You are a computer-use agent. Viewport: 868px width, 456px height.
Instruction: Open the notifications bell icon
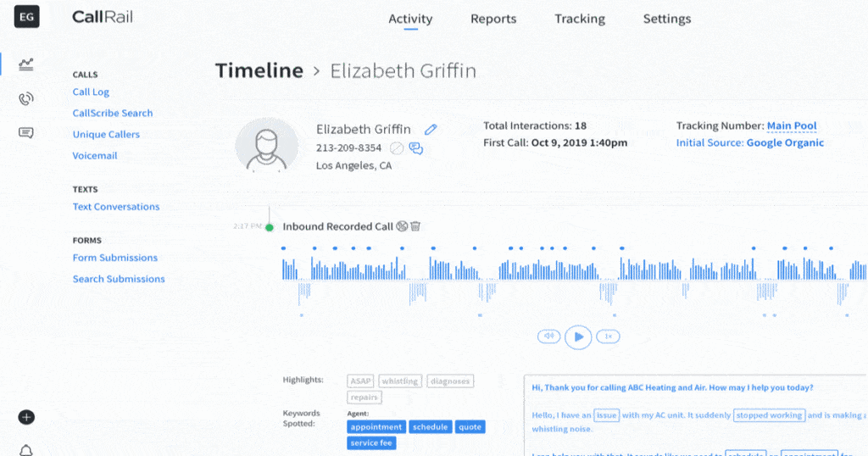point(26,450)
